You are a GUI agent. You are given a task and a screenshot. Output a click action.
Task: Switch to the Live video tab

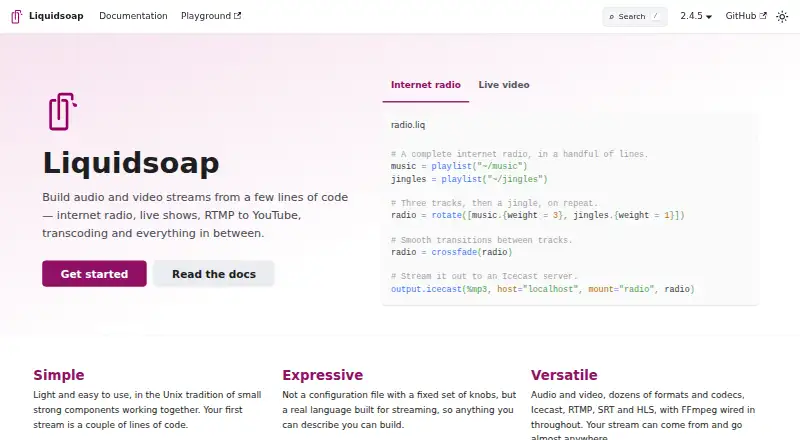[x=504, y=85]
